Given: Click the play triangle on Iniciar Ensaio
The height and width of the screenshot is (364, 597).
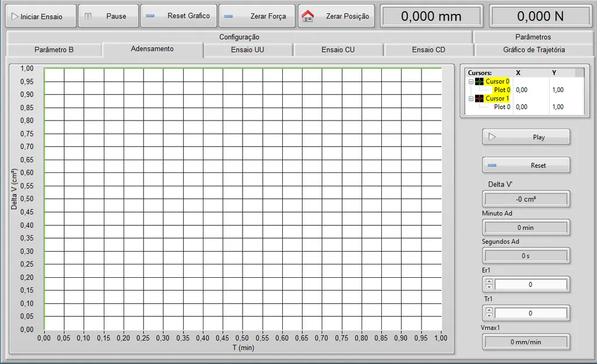Looking at the screenshot, I should pyautogui.click(x=15, y=16).
